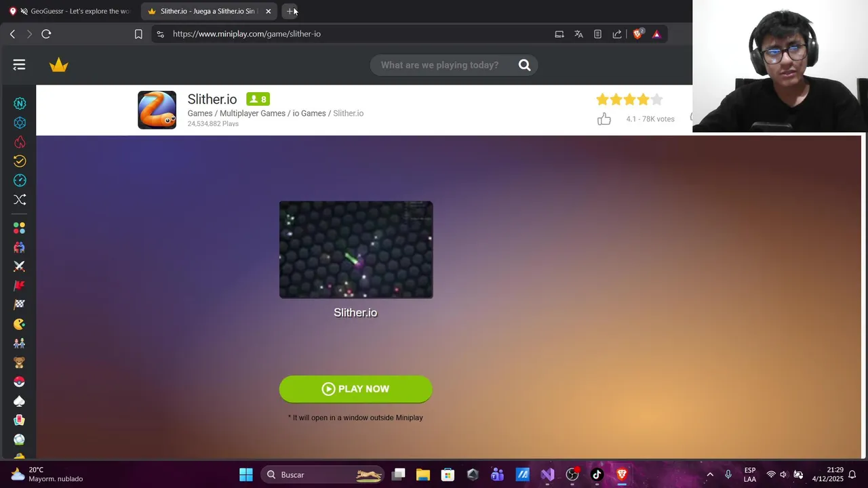
Task: Open the io Games breadcrumb link
Action: click(309, 113)
